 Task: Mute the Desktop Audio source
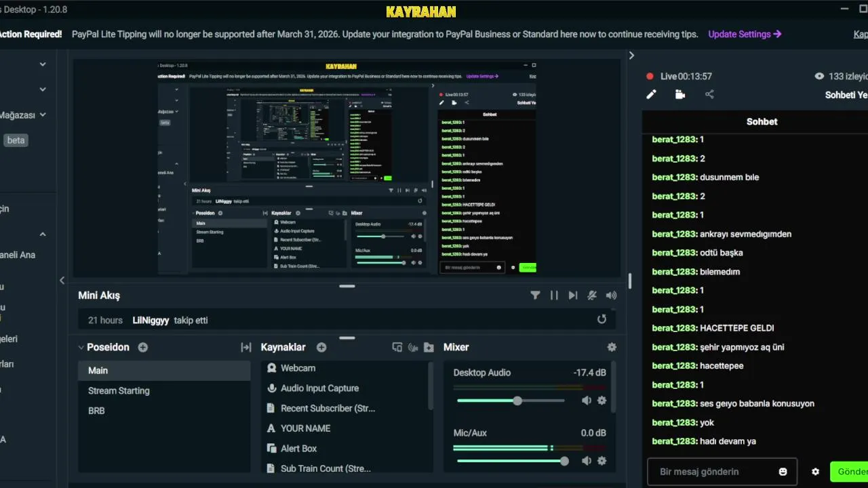click(587, 401)
